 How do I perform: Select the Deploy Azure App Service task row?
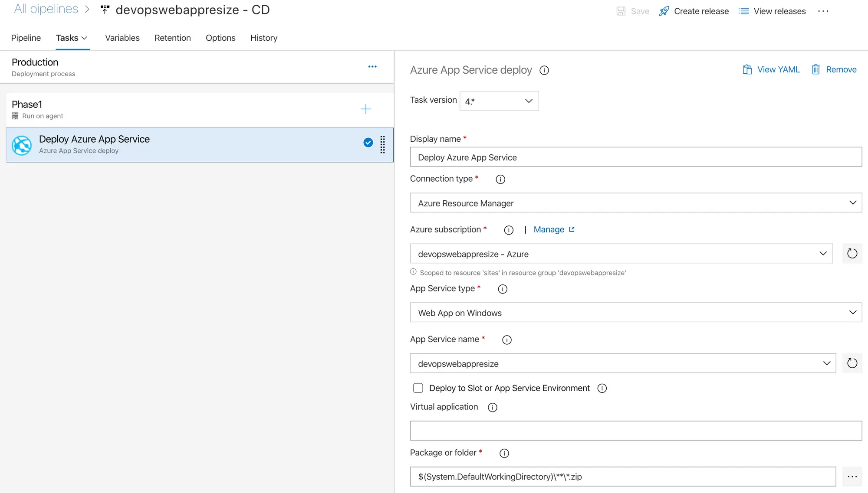tap(200, 145)
